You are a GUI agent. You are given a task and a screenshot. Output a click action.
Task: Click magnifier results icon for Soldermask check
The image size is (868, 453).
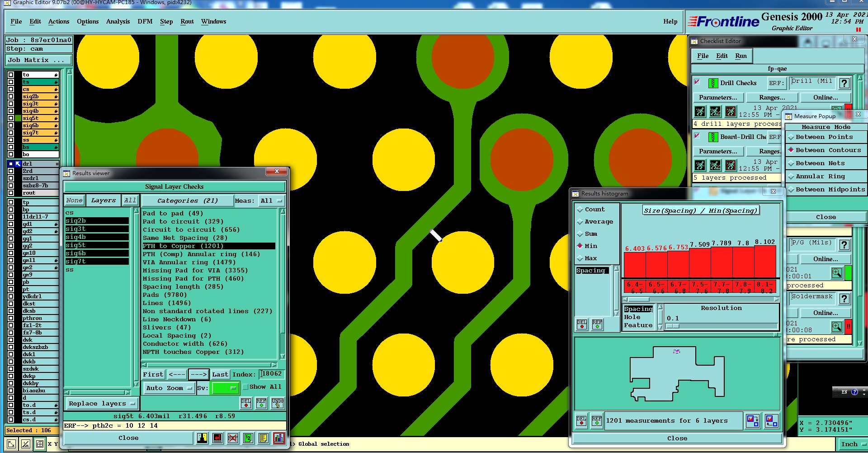point(837,326)
